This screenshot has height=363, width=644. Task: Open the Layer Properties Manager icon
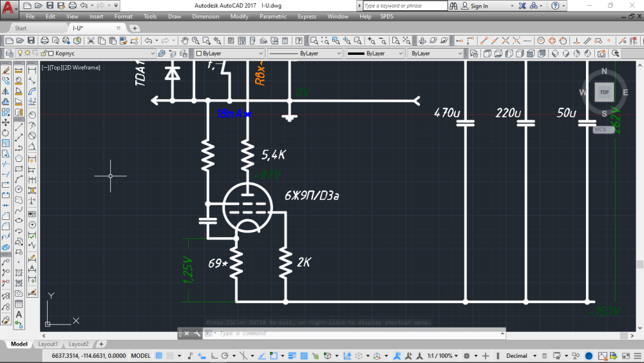coord(8,54)
